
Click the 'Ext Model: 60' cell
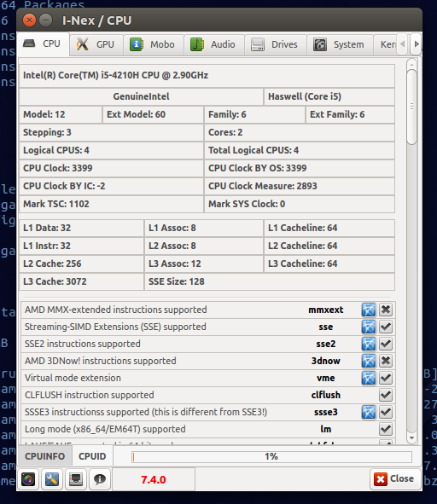pyautogui.click(x=153, y=114)
